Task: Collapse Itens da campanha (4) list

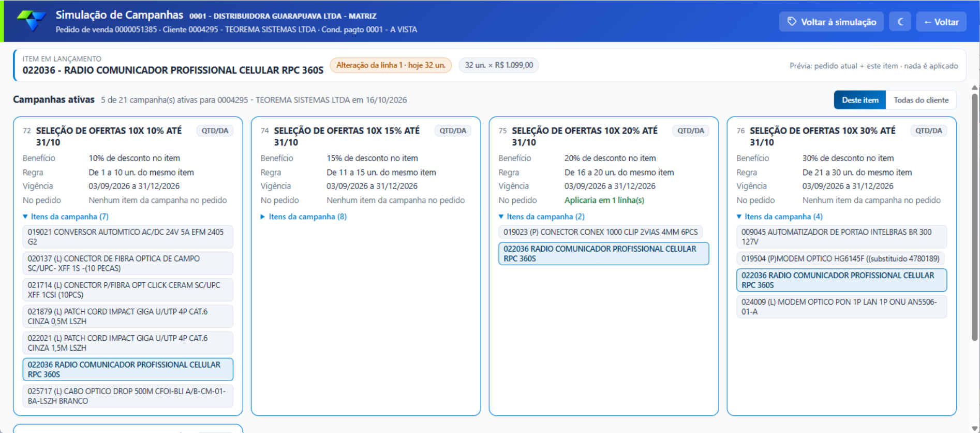Action: coord(780,216)
